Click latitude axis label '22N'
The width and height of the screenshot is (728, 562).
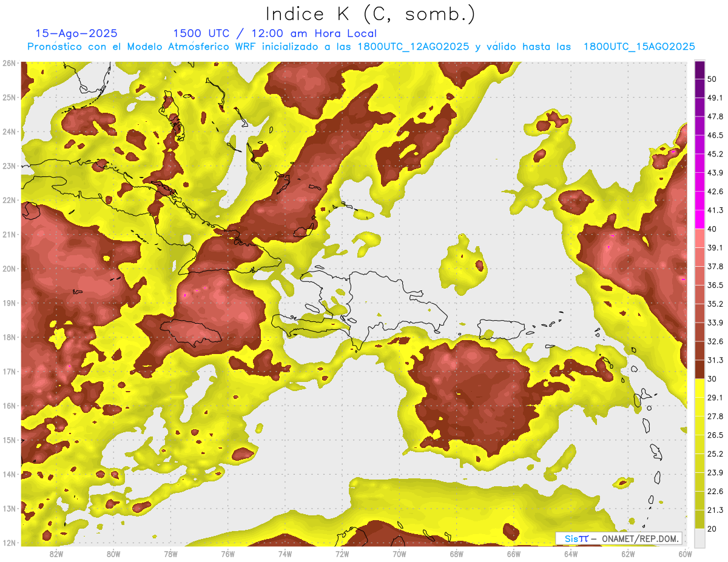9,200
